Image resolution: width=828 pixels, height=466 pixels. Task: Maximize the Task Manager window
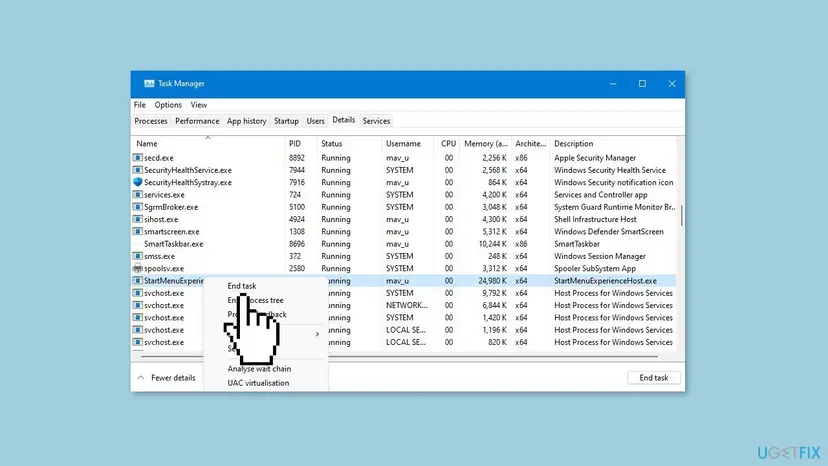click(x=642, y=83)
